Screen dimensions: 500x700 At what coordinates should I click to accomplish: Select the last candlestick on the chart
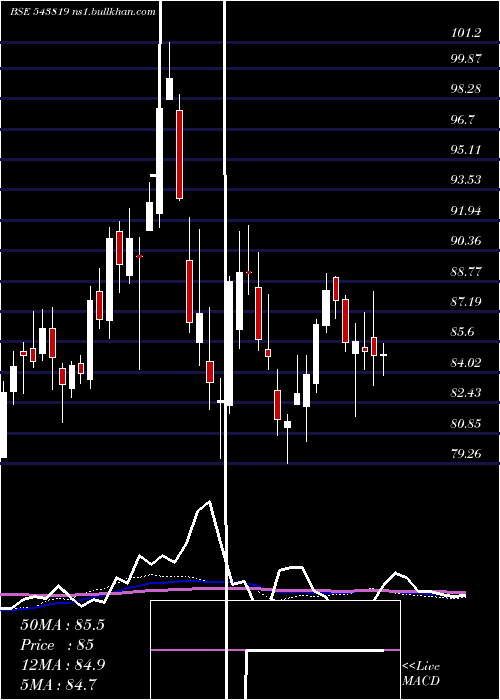coord(383,359)
